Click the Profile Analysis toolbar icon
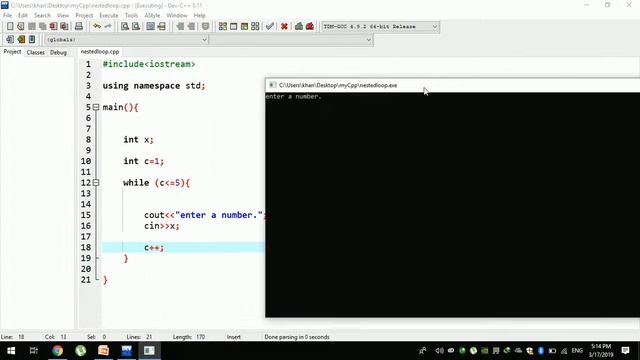The height and width of the screenshot is (360, 640). pos(299,27)
